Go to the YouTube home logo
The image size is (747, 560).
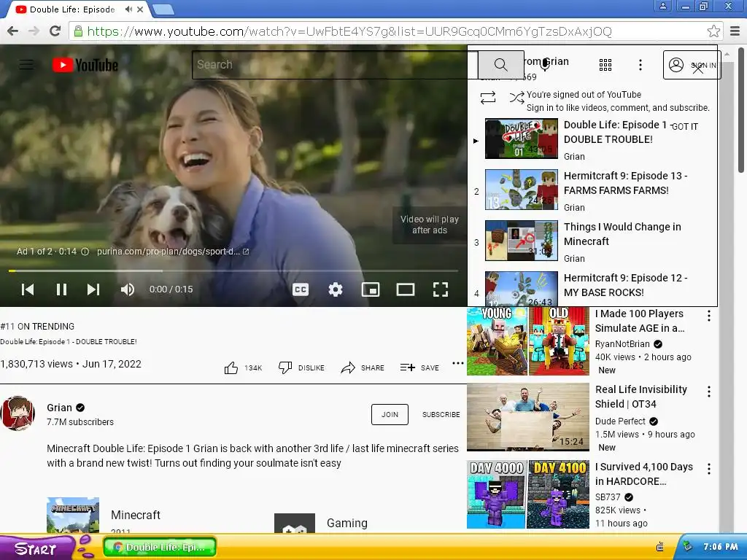tap(85, 65)
